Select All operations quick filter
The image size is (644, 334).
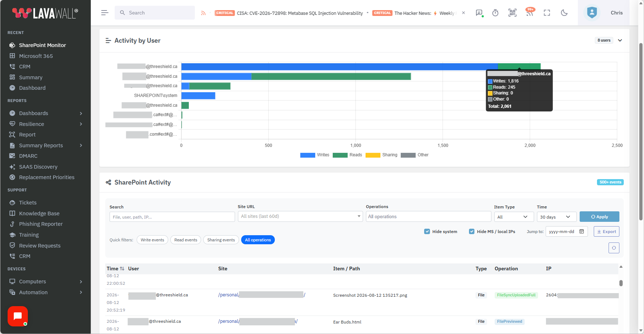point(258,240)
